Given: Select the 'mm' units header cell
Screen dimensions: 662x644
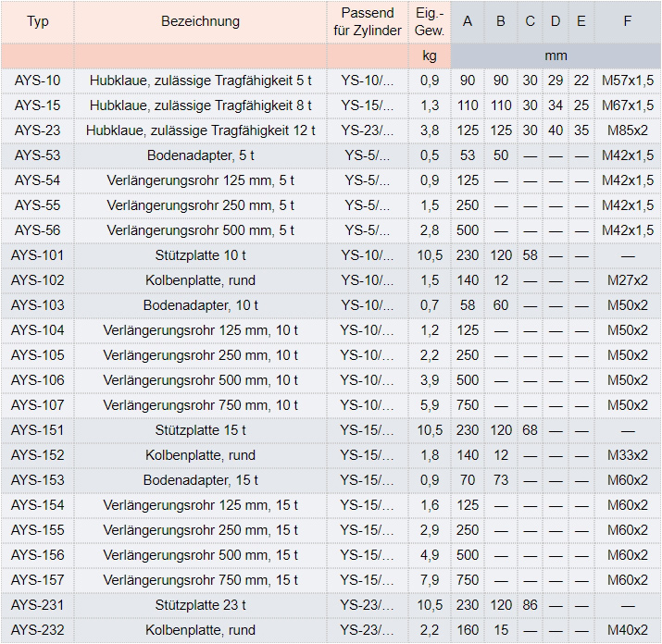Looking at the screenshot, I should pyautogui.click(x=556, y=56).
